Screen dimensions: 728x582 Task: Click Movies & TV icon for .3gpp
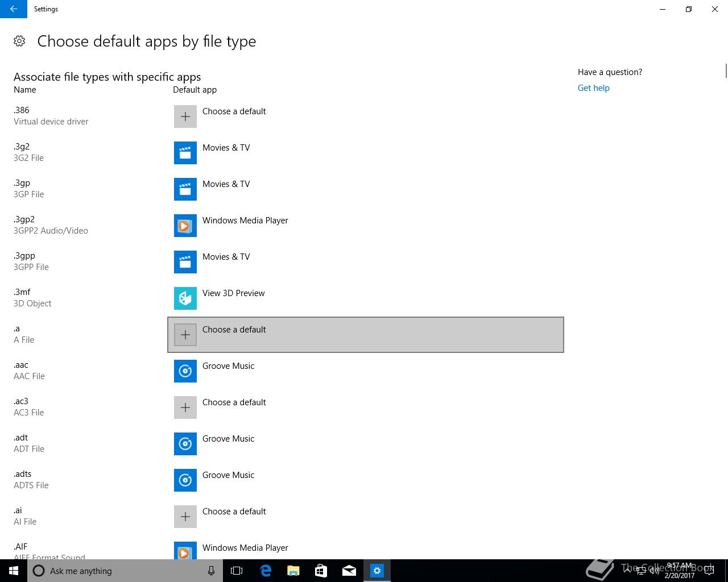click(185, 262)
